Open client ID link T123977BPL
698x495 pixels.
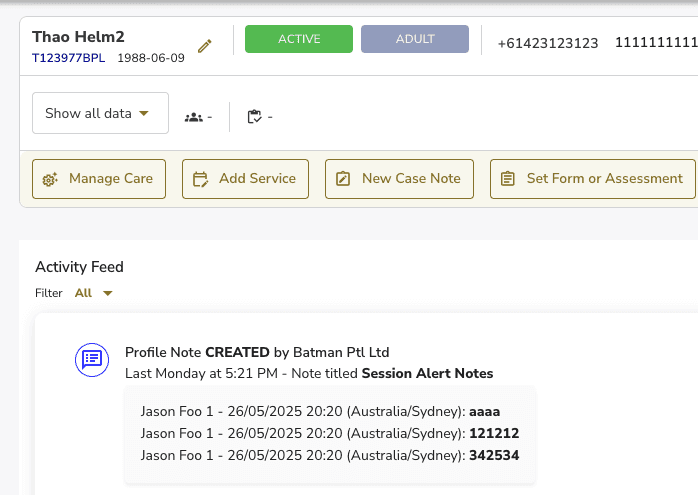point(69,58)
